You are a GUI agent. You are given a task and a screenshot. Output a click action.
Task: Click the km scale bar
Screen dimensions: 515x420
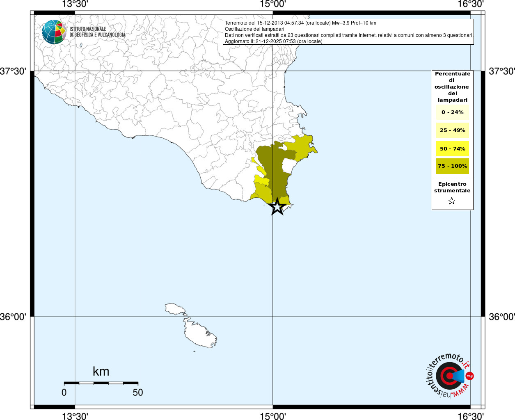(101, 383)
